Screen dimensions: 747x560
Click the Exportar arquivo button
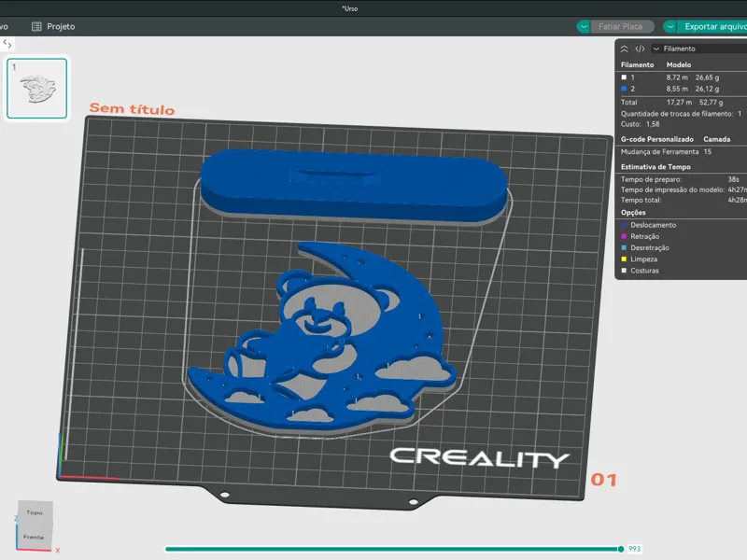coord(712,27)
